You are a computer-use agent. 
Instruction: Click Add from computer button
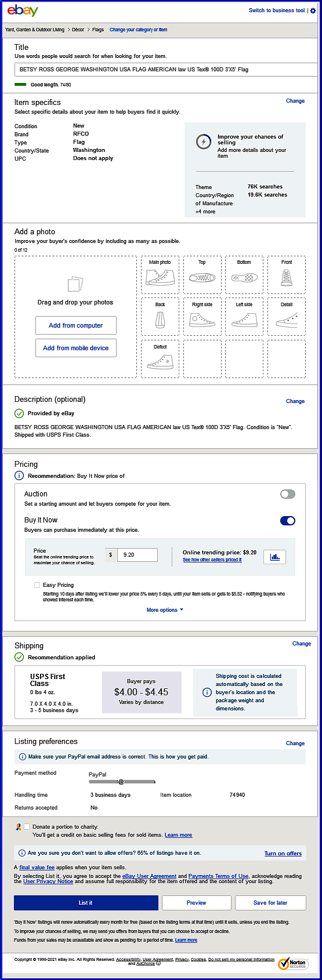click(76, 325)
